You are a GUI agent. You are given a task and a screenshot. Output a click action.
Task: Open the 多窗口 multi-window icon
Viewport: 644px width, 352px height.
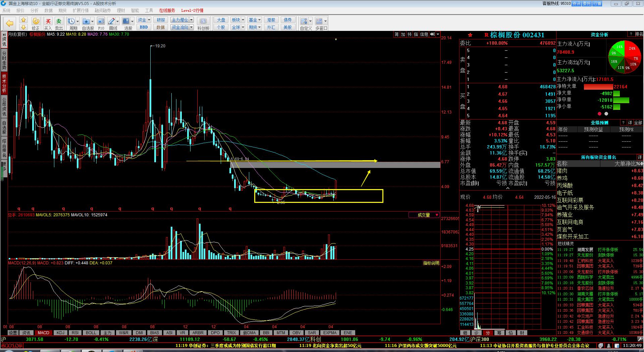click(319, 21)
